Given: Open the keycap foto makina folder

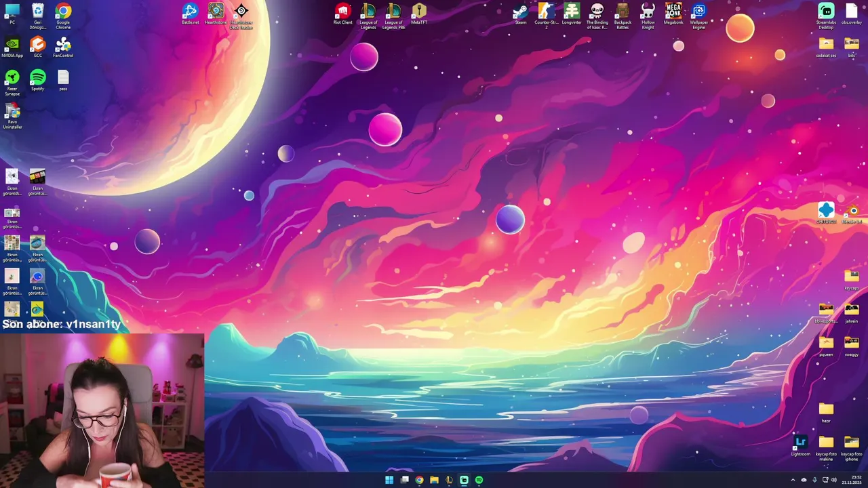Looking at the screenshot, I should (826, 448).
